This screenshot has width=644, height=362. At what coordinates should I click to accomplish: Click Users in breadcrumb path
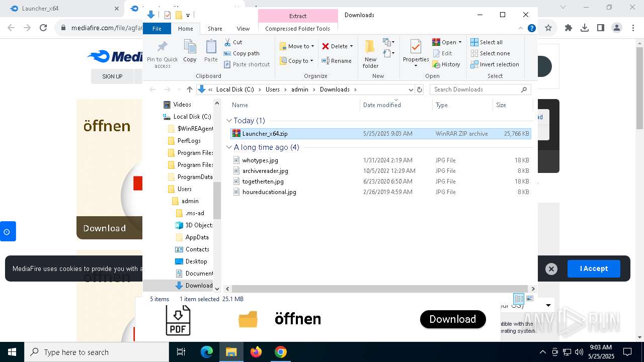272,89
